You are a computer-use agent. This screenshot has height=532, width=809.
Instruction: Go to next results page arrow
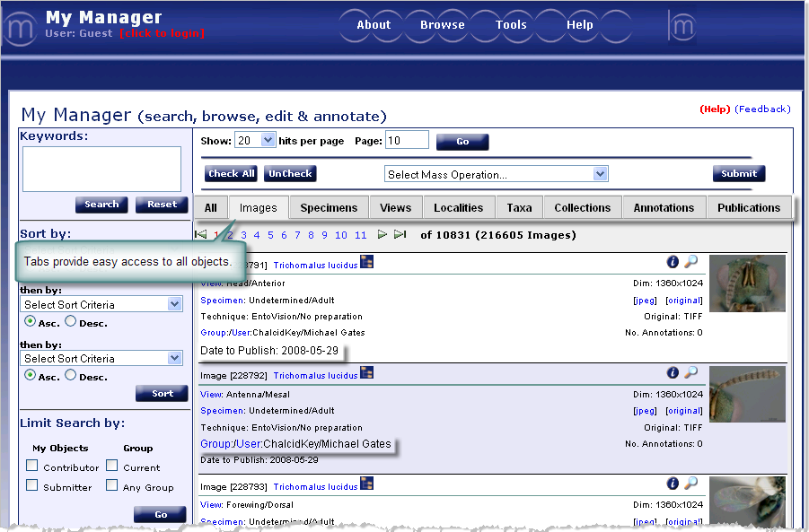[383, 235]
